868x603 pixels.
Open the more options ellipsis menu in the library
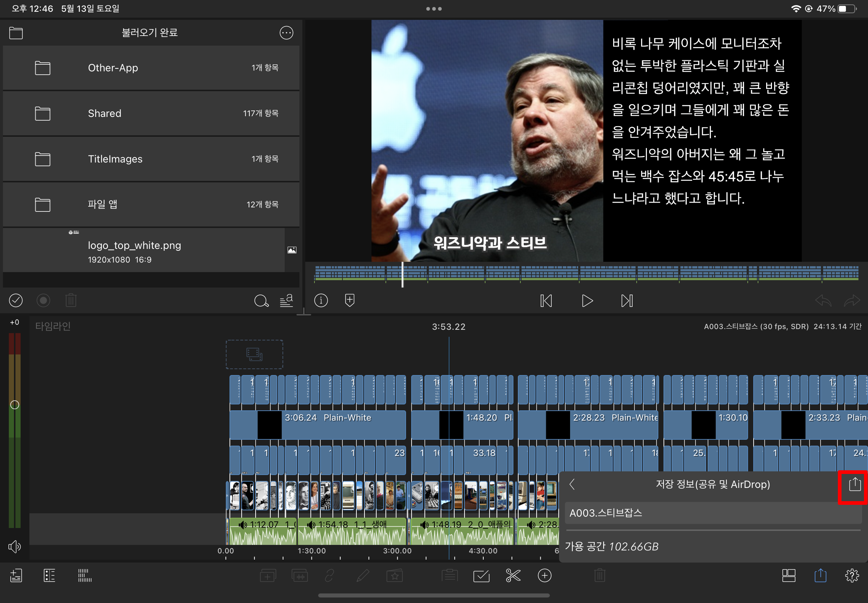pos(286,33)
